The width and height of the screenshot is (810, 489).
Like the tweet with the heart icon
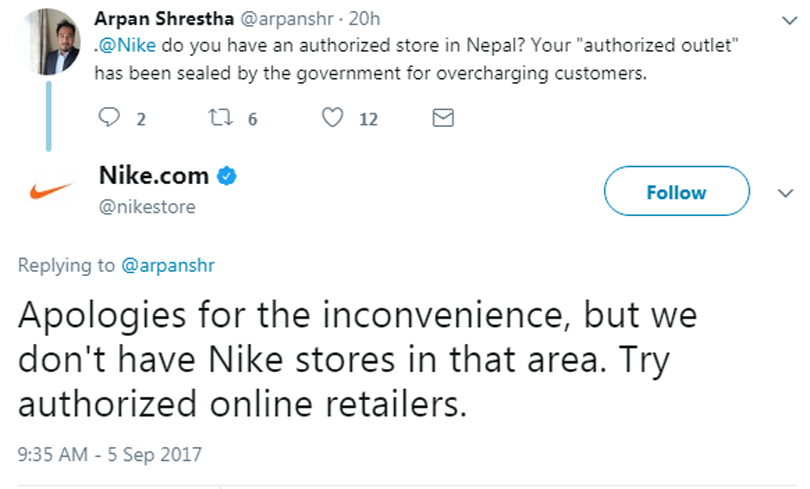(333, 119)
